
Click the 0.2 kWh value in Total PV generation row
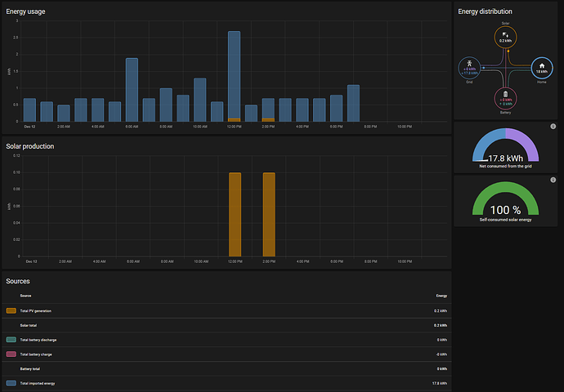(x=441, y=311)
